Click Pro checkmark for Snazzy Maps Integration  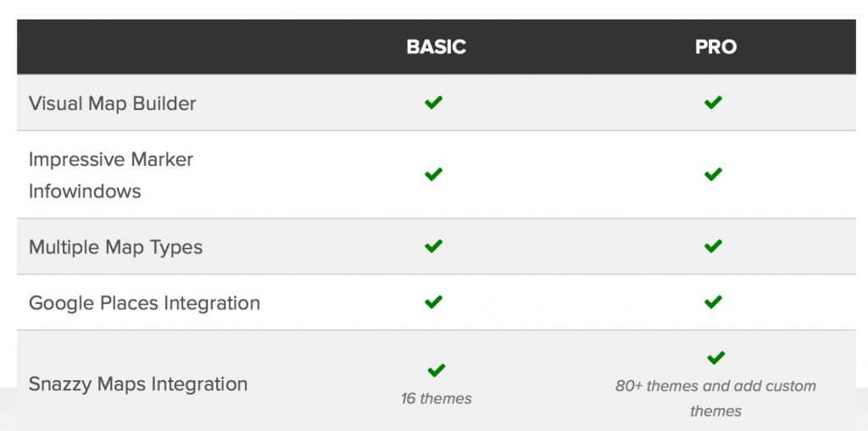(715, 358)
